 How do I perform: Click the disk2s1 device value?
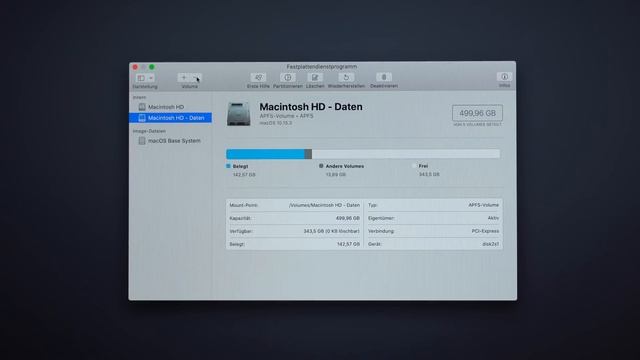[x=491, y=244]
